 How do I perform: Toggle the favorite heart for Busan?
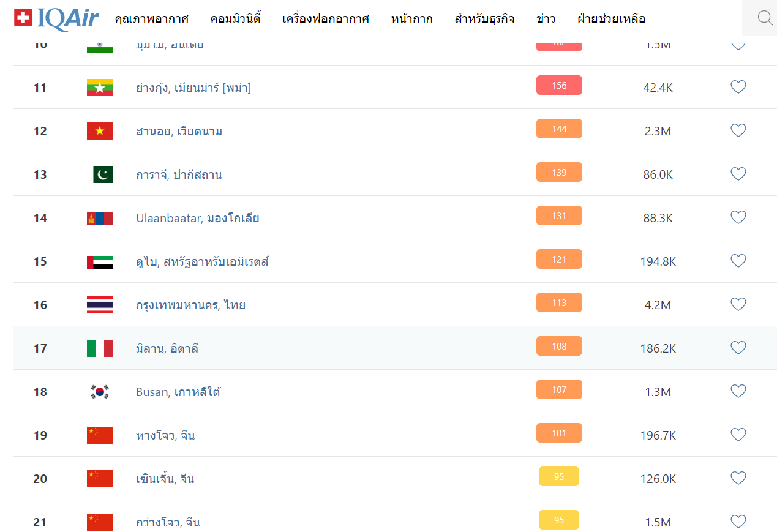pyautogui.click(x=738, y=391)
